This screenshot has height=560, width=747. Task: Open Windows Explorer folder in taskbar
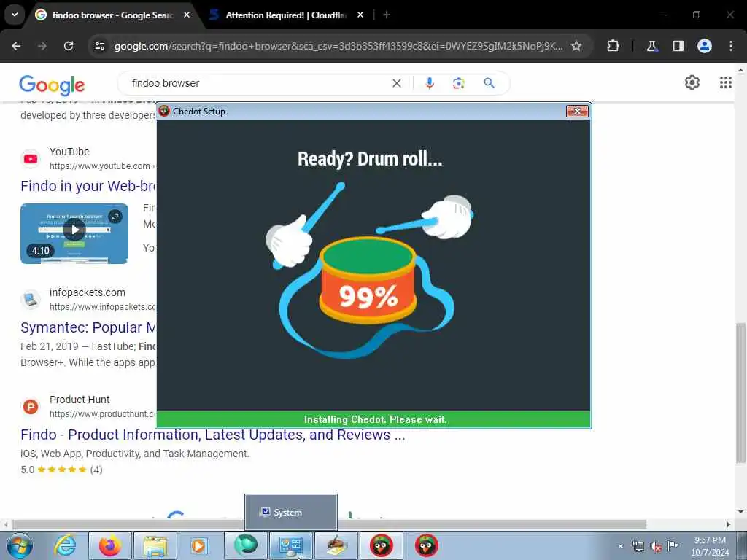pos(155,545)
